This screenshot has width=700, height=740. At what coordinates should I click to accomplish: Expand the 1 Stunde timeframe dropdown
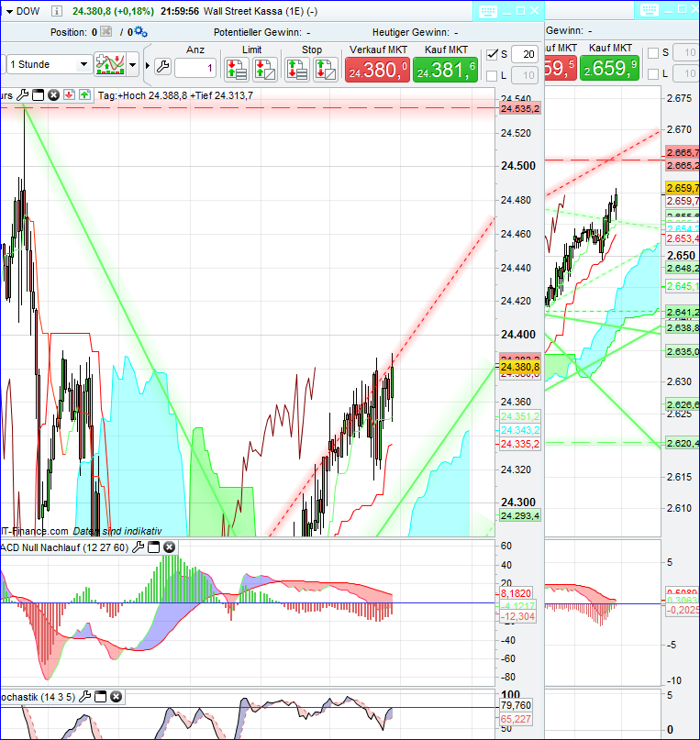[83, 64]
